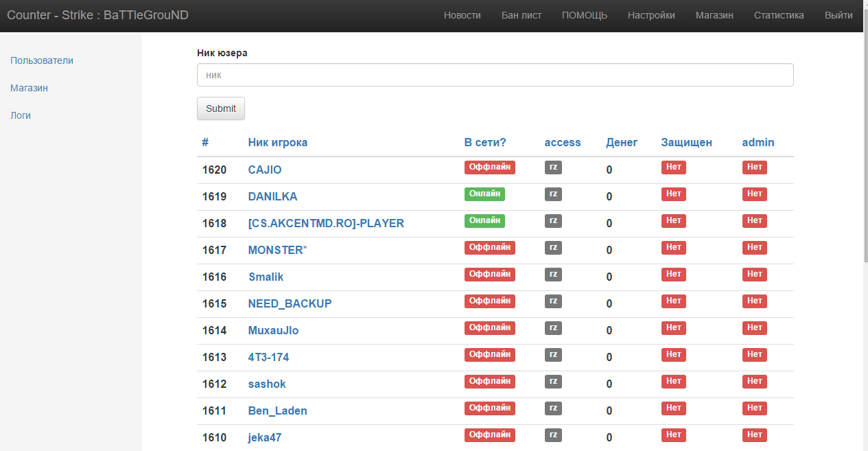Viewport: 868px width, 451px height.
Task: Click the Submit button
Action: point(221,108)
